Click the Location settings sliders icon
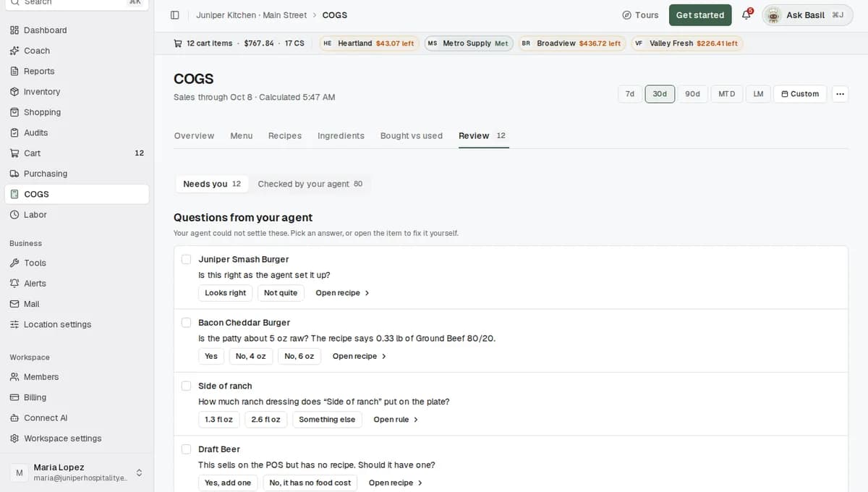This screenshot has height=492, width=868. point(14,325)
